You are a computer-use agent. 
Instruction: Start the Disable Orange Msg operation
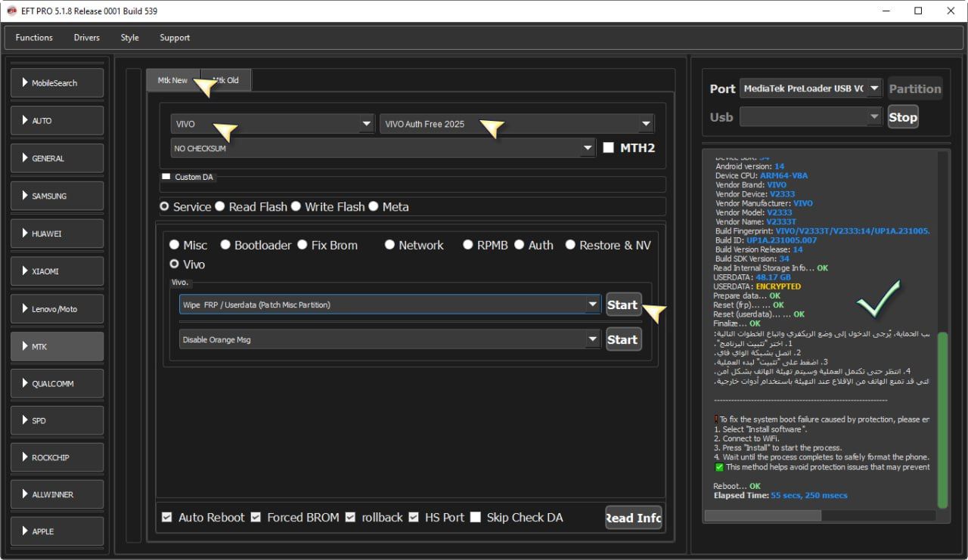coord(623,339)
